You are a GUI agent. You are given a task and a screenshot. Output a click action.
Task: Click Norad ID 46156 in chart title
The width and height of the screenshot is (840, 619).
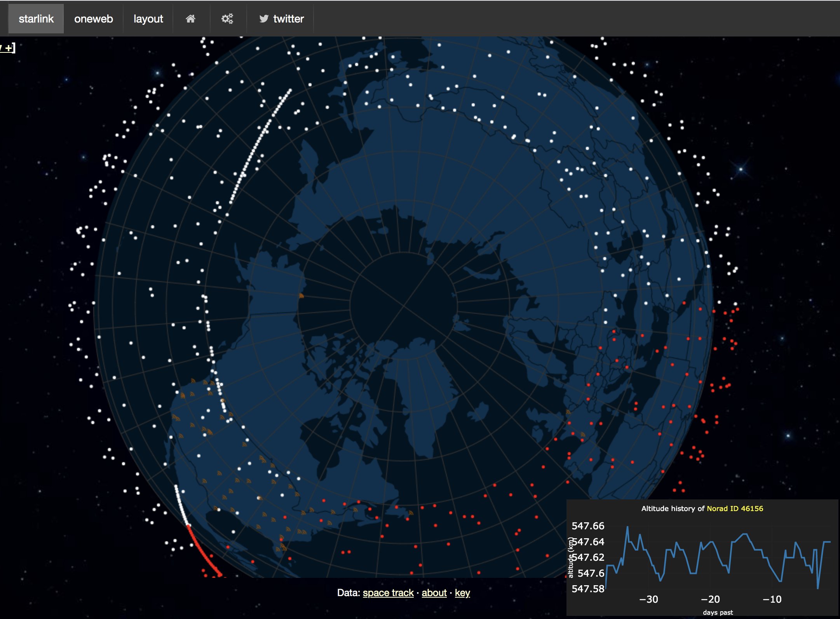coord(735,508)
